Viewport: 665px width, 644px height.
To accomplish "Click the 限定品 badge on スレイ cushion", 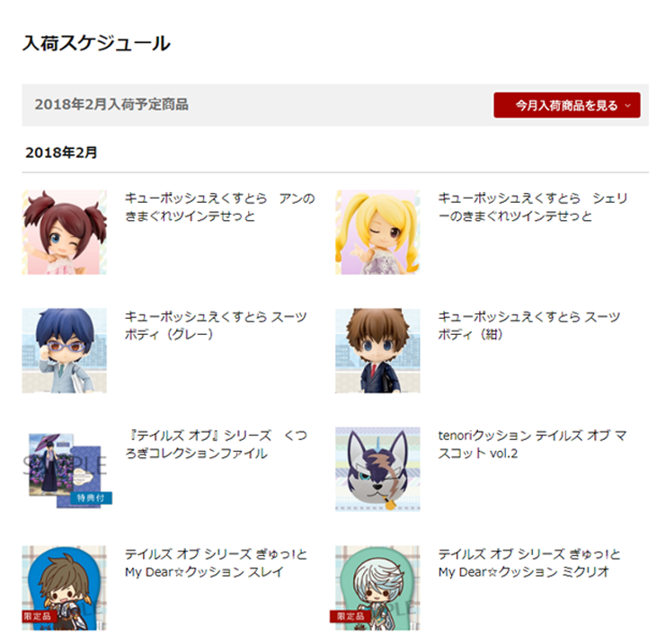I will pos(38,616).
